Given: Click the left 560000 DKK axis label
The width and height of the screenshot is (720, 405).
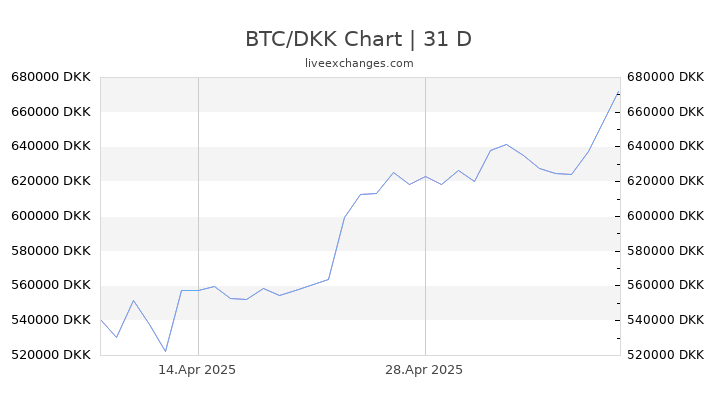Looking at the screenshot, I should (51, 285).
